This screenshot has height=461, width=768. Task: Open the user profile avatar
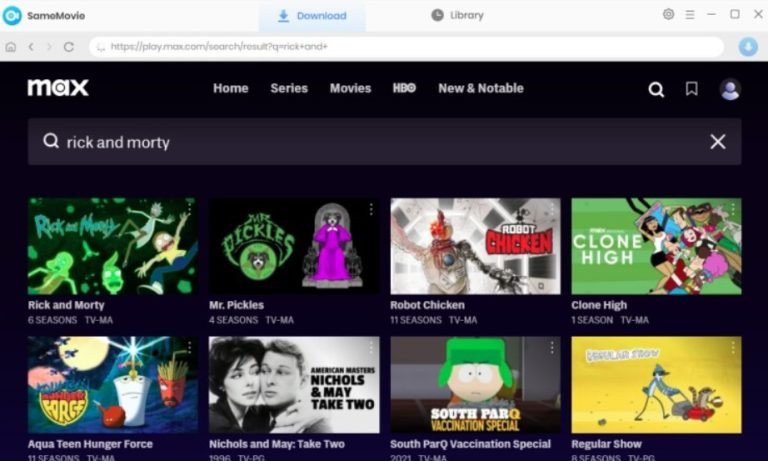tap(730, 89)
